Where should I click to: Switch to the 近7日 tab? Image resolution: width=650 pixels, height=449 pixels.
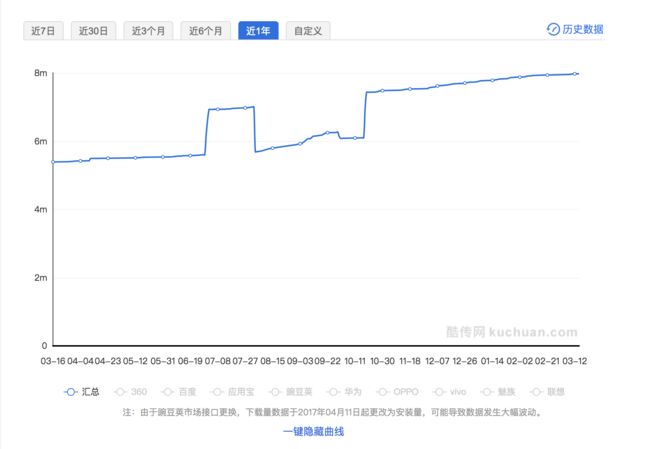(43, 31)
